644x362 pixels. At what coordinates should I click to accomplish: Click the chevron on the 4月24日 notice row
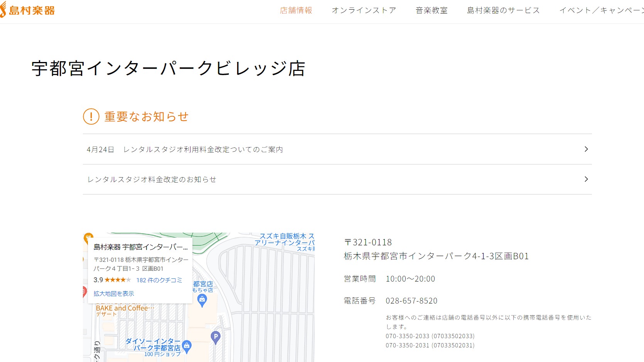click(x=586, y=149)
